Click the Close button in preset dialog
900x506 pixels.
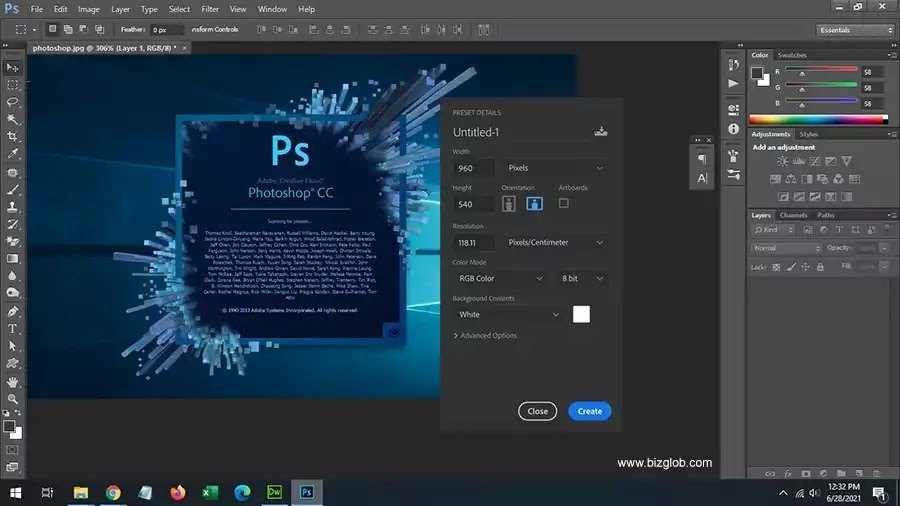click(x=537, y=411)
